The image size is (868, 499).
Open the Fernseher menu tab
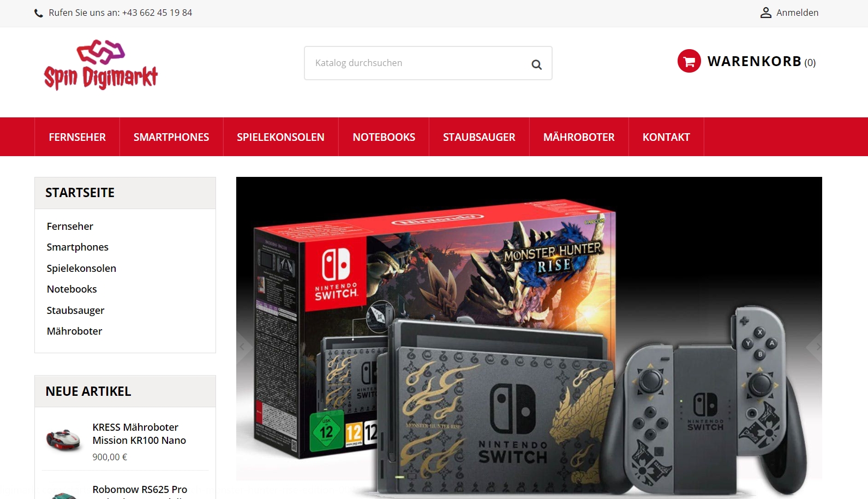tap(77, 137)
